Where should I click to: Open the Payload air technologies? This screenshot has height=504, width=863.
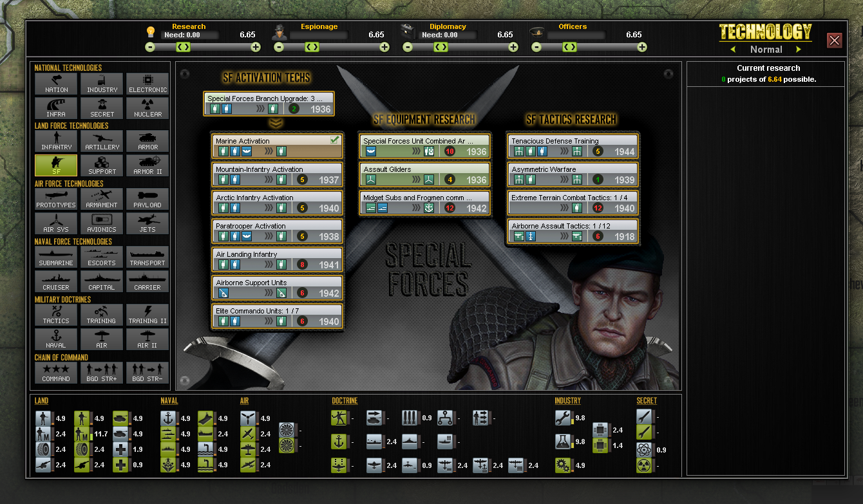pyautogui.click(x=147, y=199)
